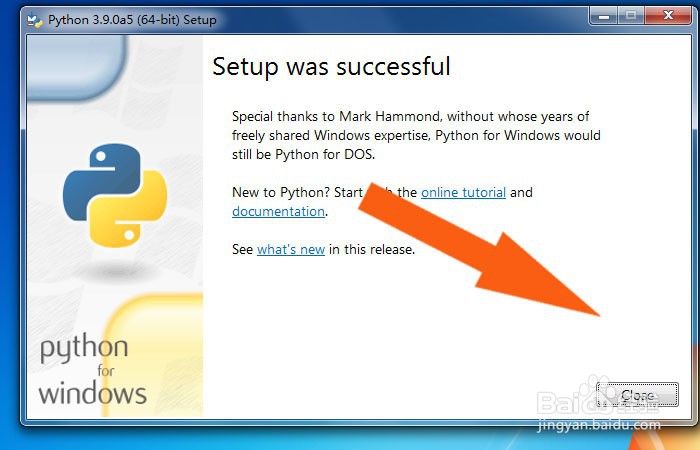
Task: Open the what's new link
Action: click(291, 249)
